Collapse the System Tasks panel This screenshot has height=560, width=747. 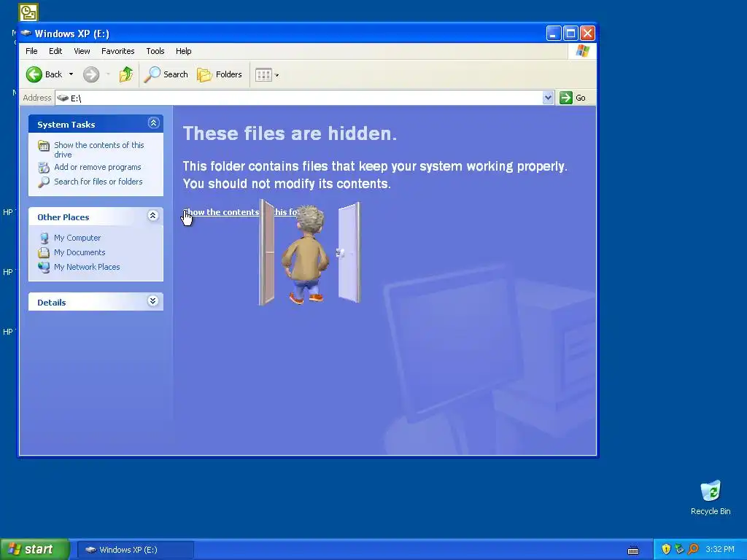coord(153,123)
